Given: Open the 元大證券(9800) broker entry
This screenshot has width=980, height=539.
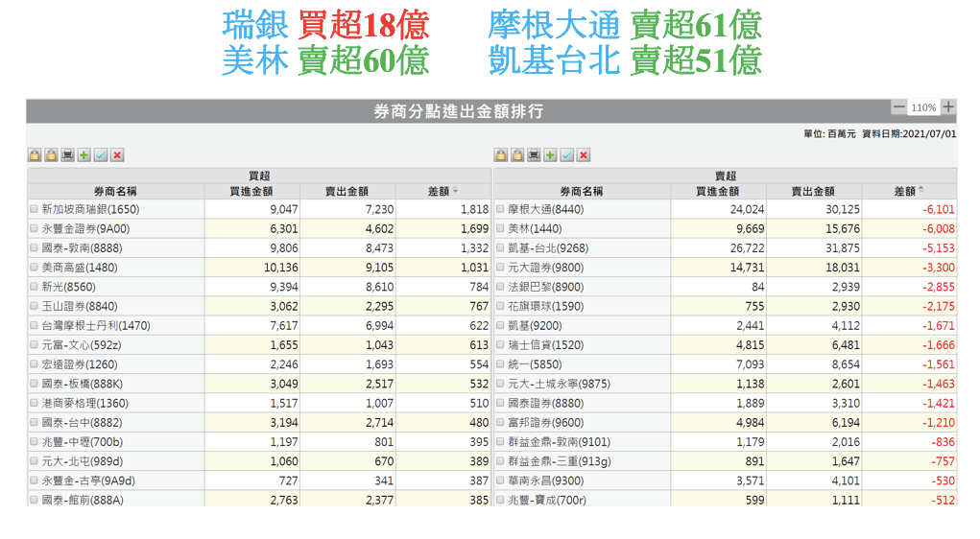Looking at the screenshot, I should point(544,268).
